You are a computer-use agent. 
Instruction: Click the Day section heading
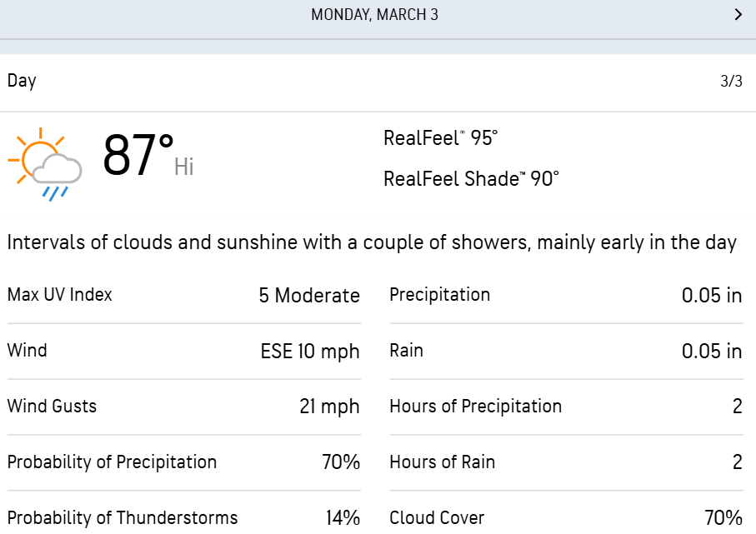(x=22, y=81)
